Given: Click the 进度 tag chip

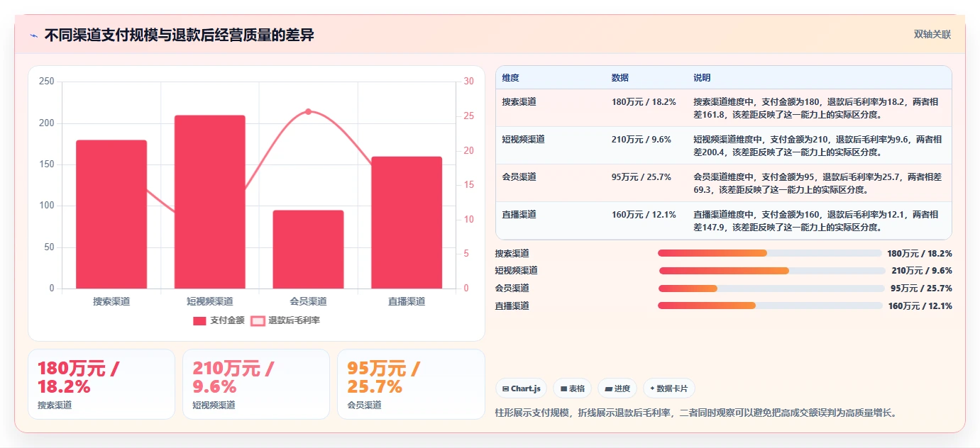Looking at the screenshot, I should coord(617,388).
